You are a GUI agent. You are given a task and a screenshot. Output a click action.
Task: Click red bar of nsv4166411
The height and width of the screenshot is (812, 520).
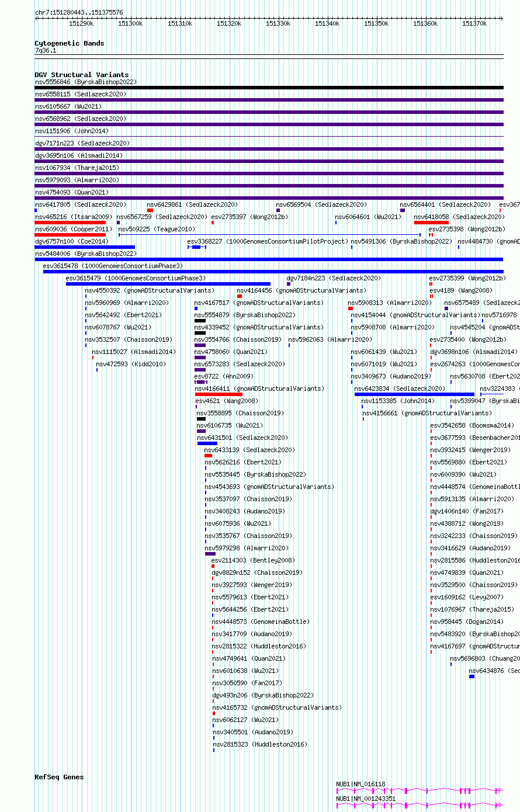219,394
